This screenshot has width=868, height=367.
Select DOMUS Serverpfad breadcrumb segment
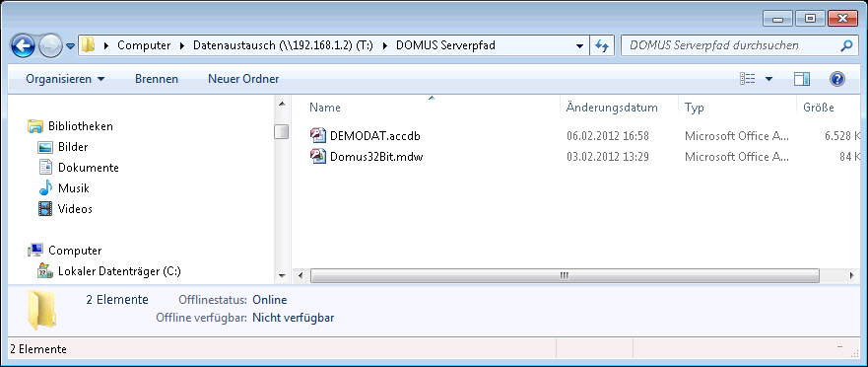pos(445,45)
